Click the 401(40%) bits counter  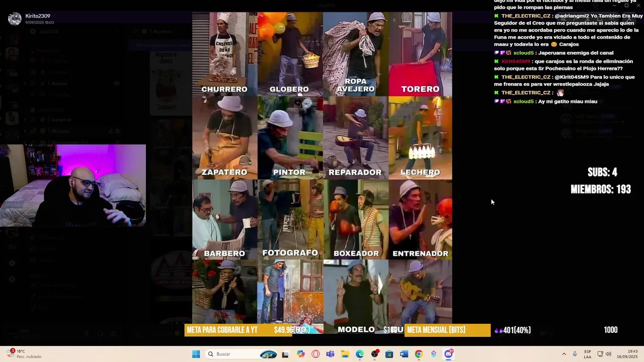click(513, 330)
